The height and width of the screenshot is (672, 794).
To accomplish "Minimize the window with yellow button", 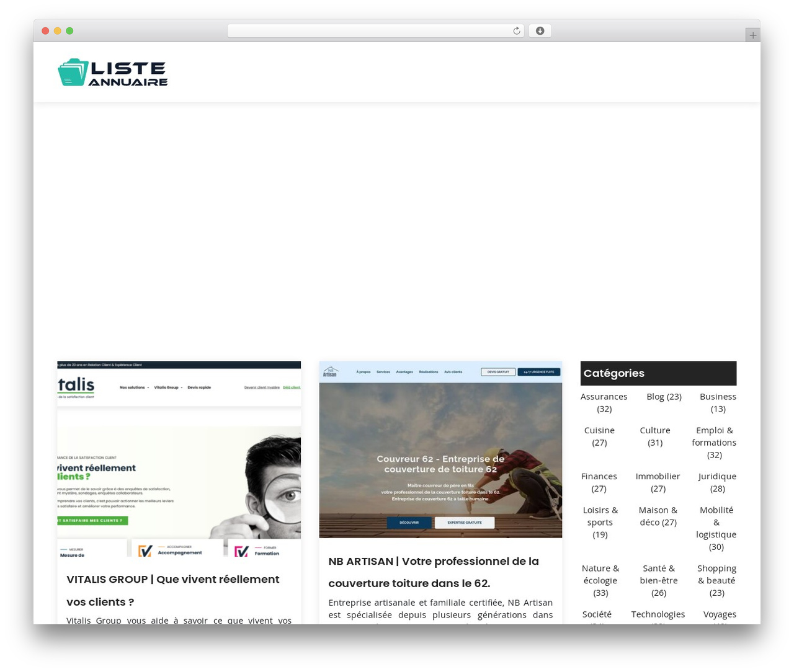I will 58,31.
